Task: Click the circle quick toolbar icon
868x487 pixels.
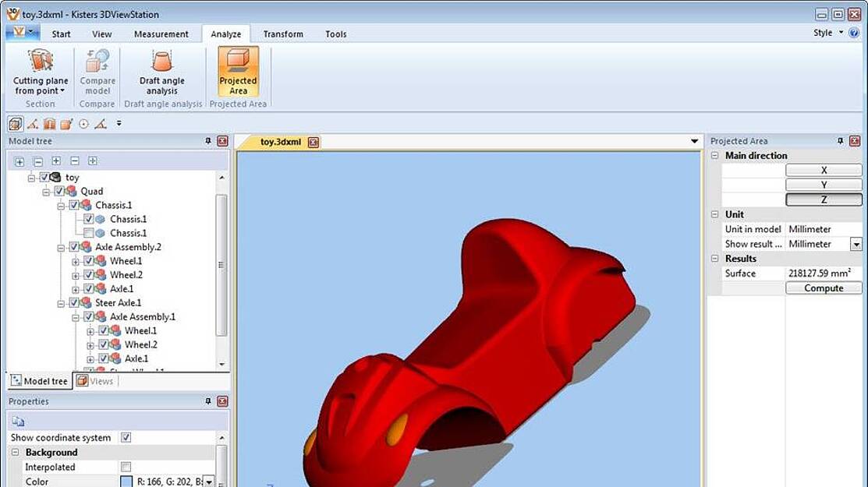Action: [83, 124]
